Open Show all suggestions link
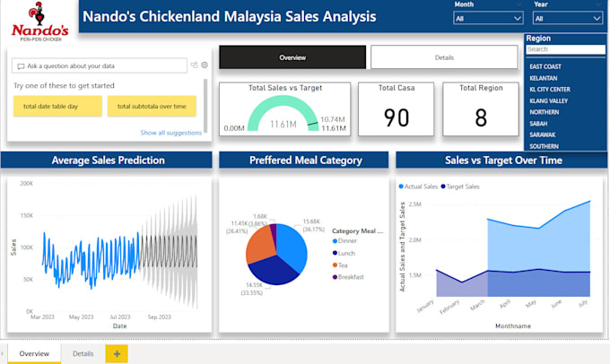The width and height of the screenshot is (610, 364). click(x=170, y=133)
